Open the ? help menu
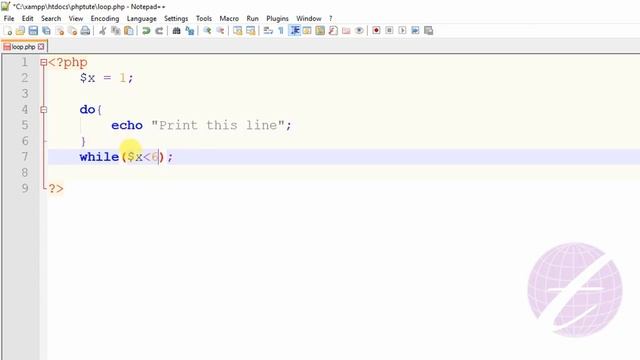The image size is (640, 360). (331, 18)
